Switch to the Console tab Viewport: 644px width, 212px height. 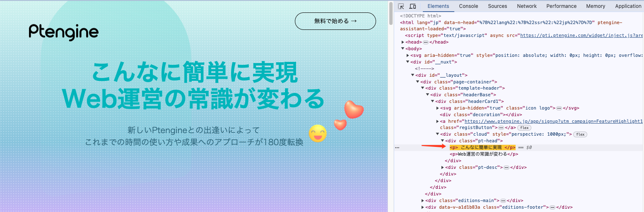click(x=468, y=6)
